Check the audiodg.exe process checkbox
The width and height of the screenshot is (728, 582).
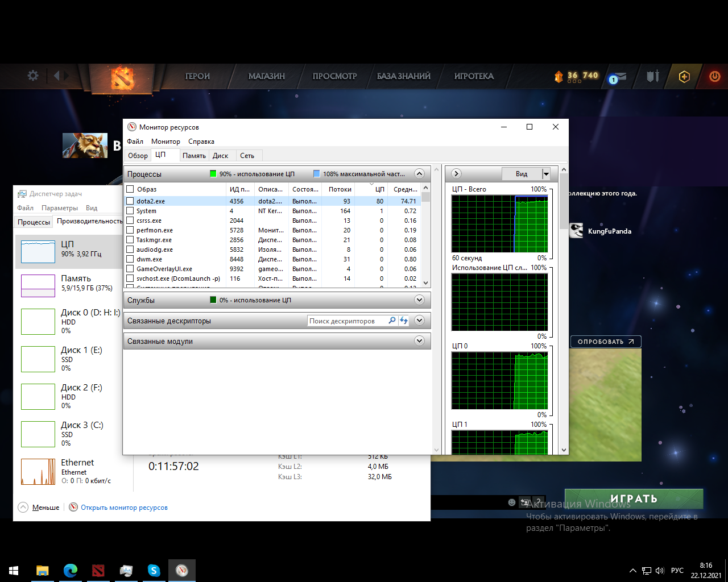click(130, 250)
